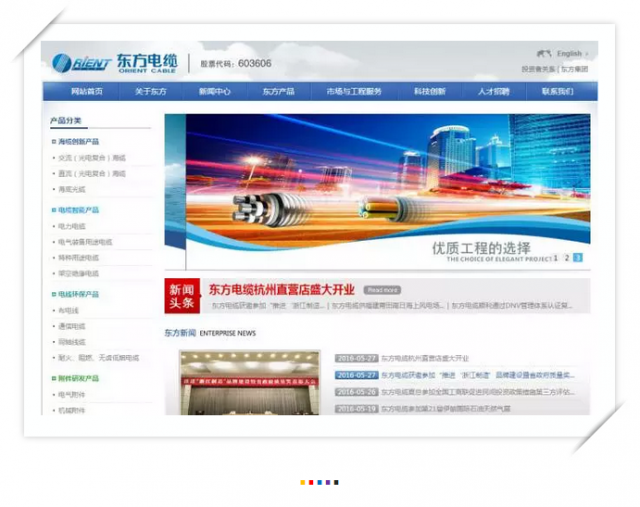Image resolution: width=640 pixels, height=507 pixels.
Task: Click the purple pagination dot
Action: (328, 483)
